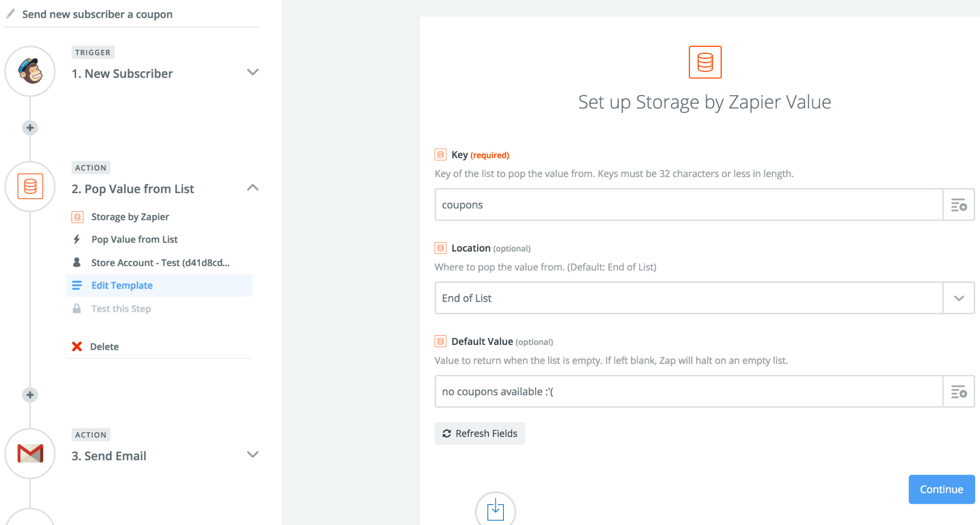Click the download arrow icon at the bottom
980x525 pixels.
[x=495, y=510]
